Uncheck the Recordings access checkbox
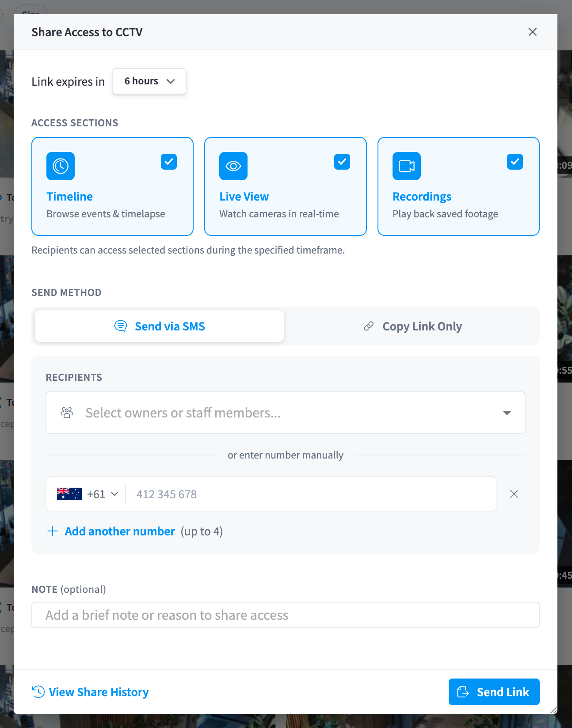572x728 pixels. coord(515,162)
